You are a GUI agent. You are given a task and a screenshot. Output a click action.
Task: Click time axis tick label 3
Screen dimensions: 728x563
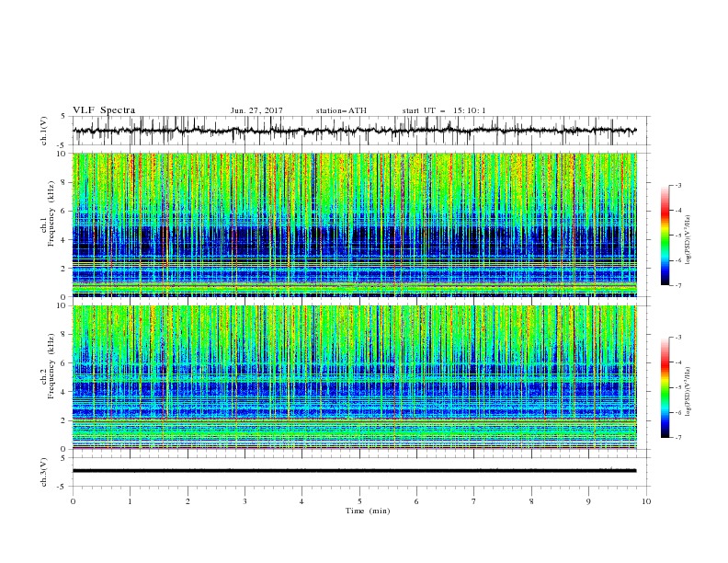click(245, 501)
